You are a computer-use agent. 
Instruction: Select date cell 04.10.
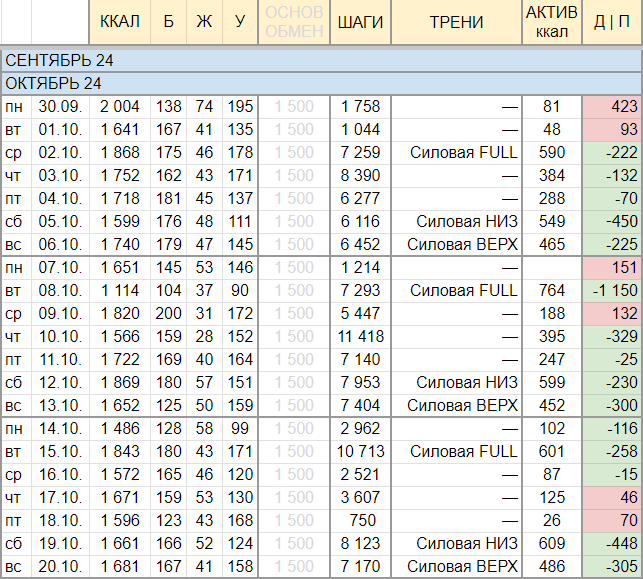60,198
